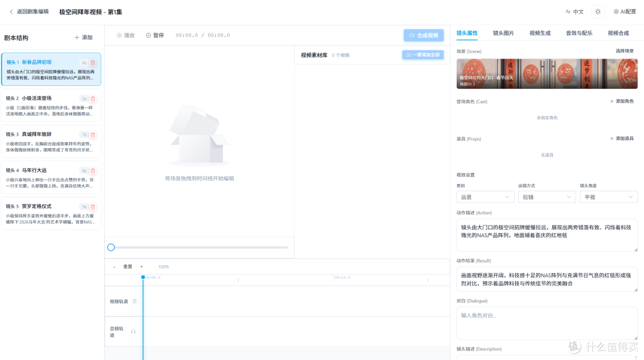This screenshot has width=644, height=360.
Task: Select shot 镜头 2 小极活泼登场
Action: click(51, 105)
